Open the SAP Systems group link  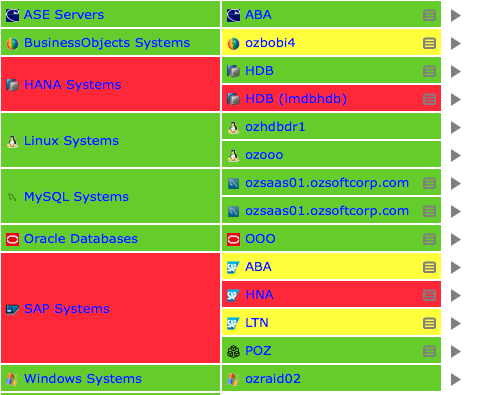click(67, 309)
